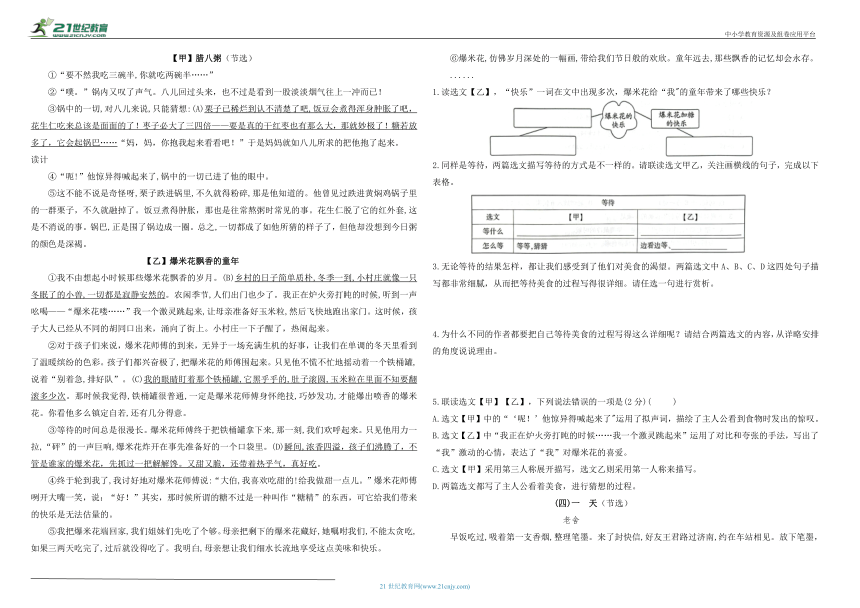Click the header text "中小学教育资源及组卷应用平台"
860x608 pixels.
click(x=770, y=34)
